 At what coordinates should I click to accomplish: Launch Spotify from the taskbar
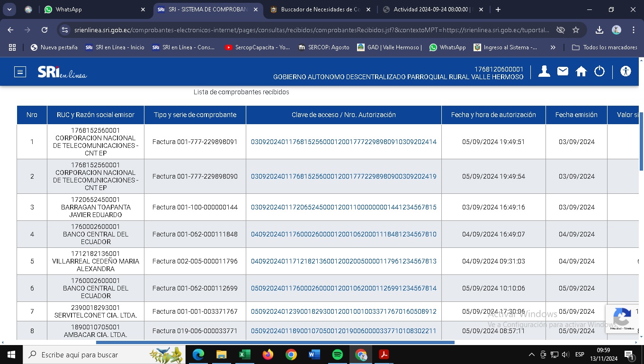[337, 355]
